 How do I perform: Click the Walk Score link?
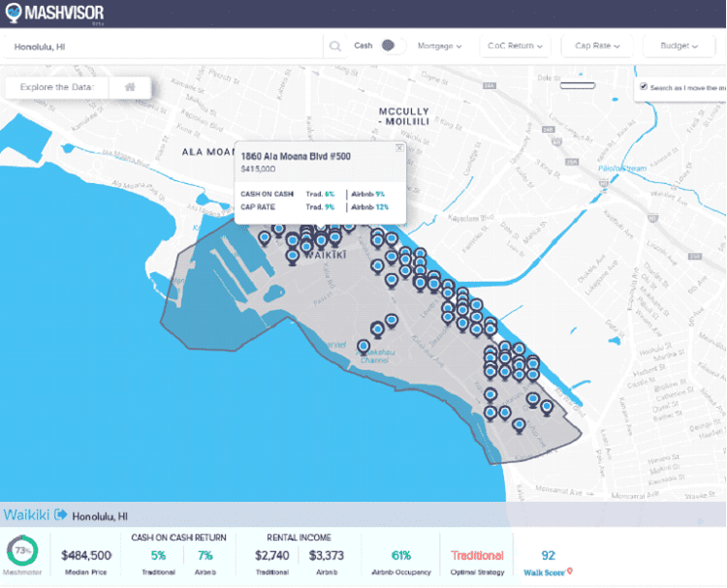pyautogui.click(x=544, y=571)
